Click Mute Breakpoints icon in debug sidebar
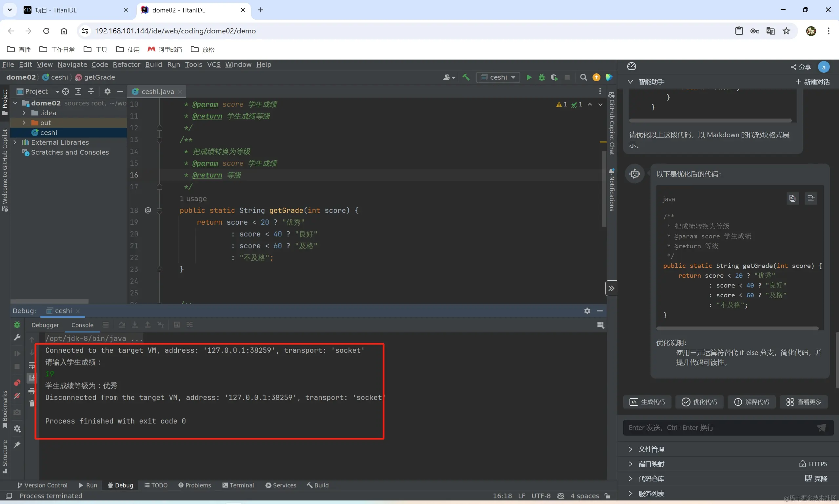The height and width of the screenshot is (504, 839). [17, 396]
